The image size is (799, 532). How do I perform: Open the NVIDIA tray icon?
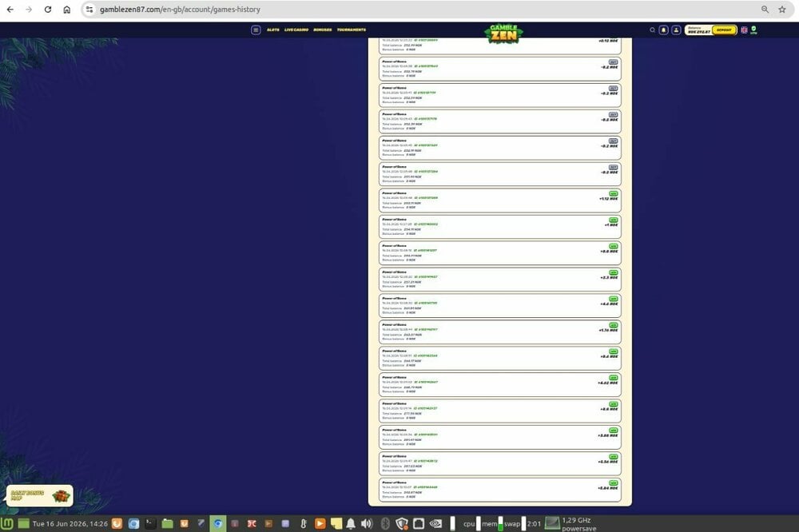[435, 523]
